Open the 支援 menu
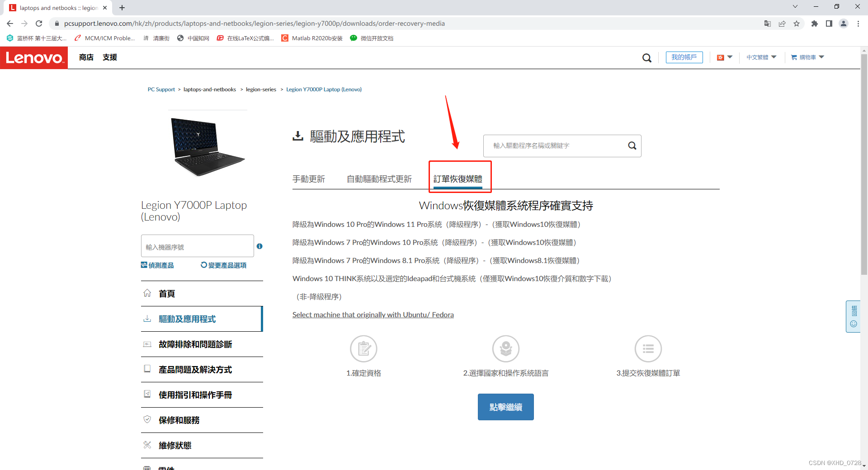 coord(110,57)
